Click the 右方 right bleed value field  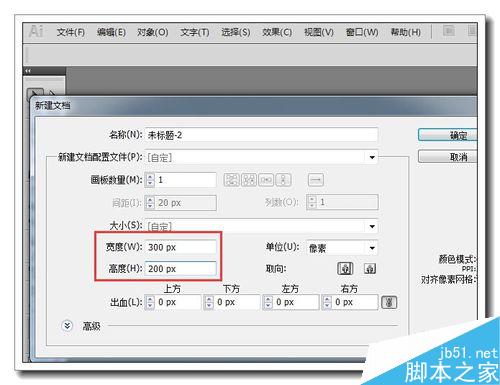pyautogui.click(x=355, y=302)
